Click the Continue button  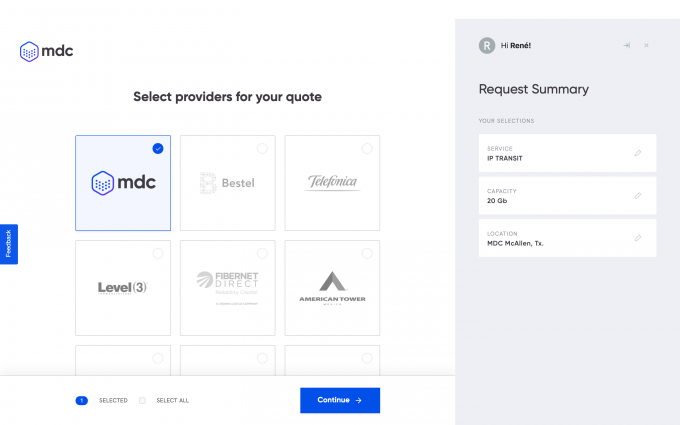(340, 400)
